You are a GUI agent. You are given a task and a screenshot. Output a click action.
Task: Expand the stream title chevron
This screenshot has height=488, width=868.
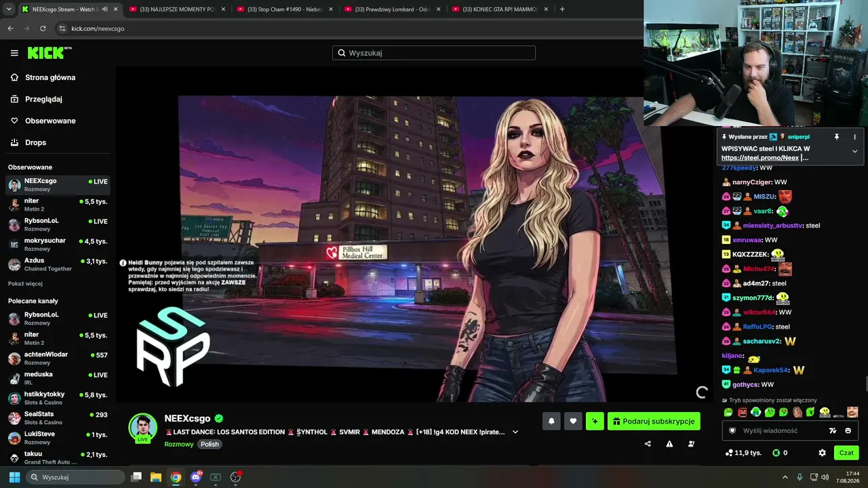(515, 432)
